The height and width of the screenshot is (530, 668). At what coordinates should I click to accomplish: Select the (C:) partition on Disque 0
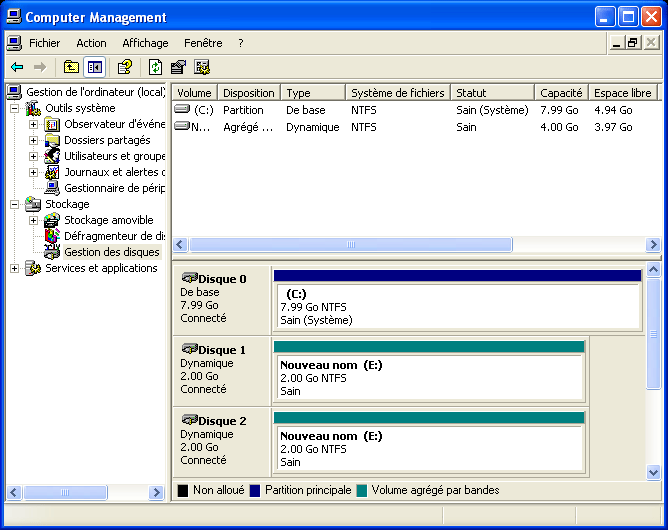(457, 301)
